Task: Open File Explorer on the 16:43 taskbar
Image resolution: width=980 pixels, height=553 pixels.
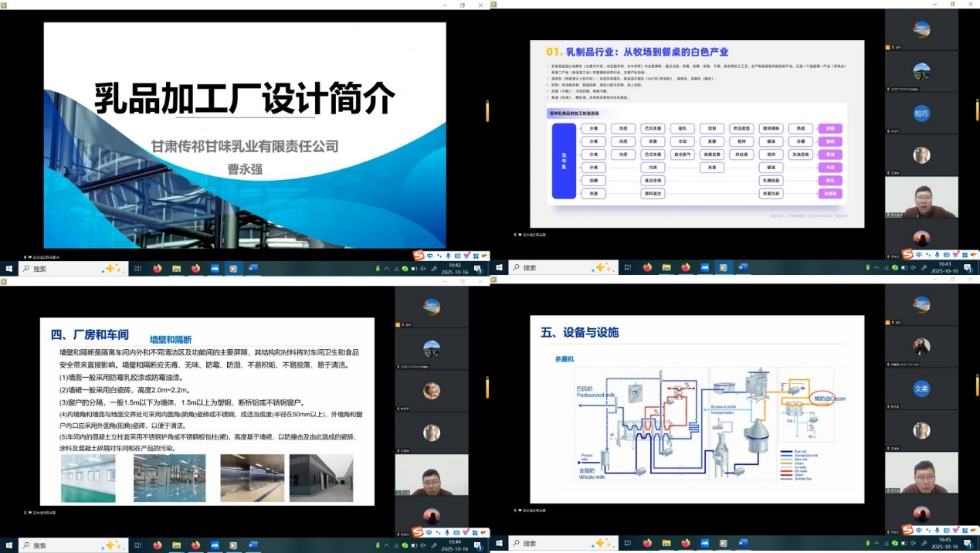Action: tap(666, 268)
